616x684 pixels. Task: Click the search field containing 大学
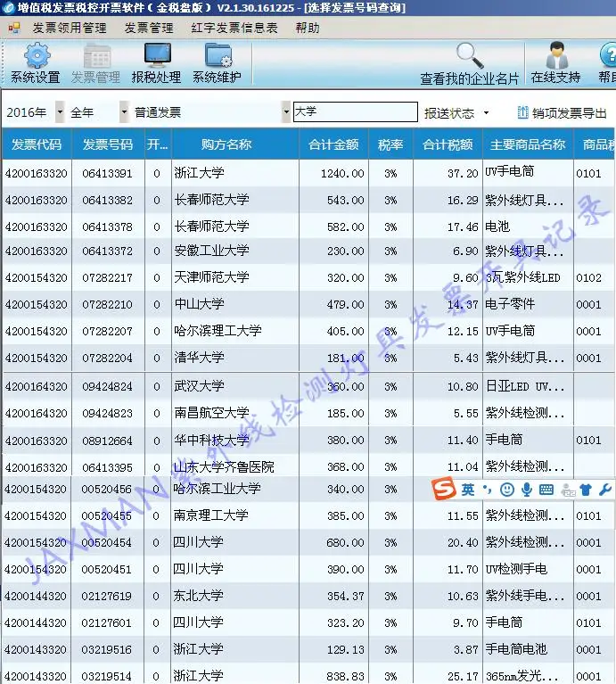pos(356,112)
